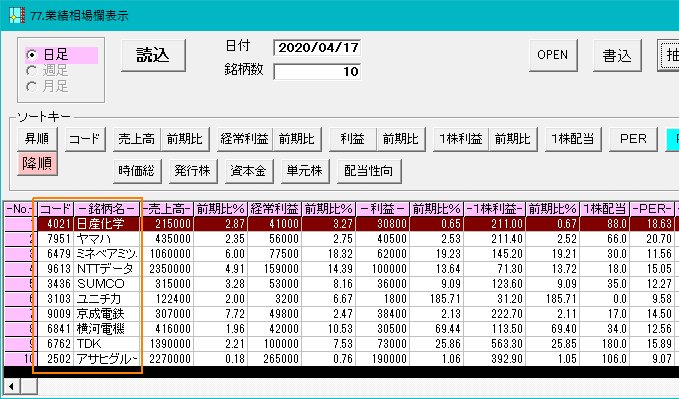Screen dimensions: 679x399
Task: Select the アサヒグル name cell
Action: pyautogui.click(x=107, y=359)
